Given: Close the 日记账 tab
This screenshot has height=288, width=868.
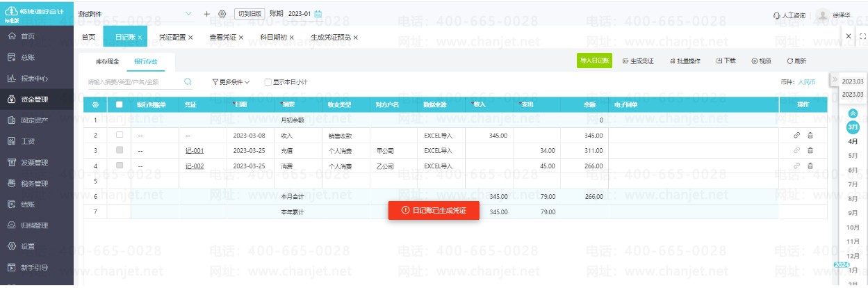Looking at the screenshot, I should pyautogui.click(x=140, y=38).
